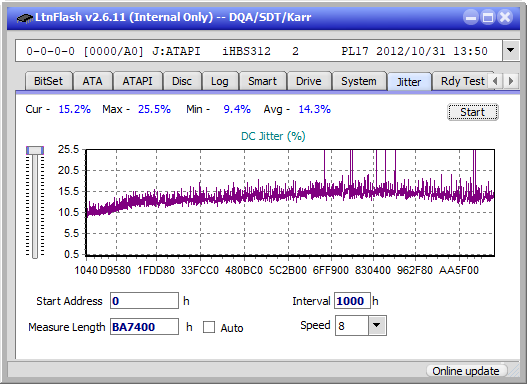Open the Speed combo box arrow

coord(377,325)
